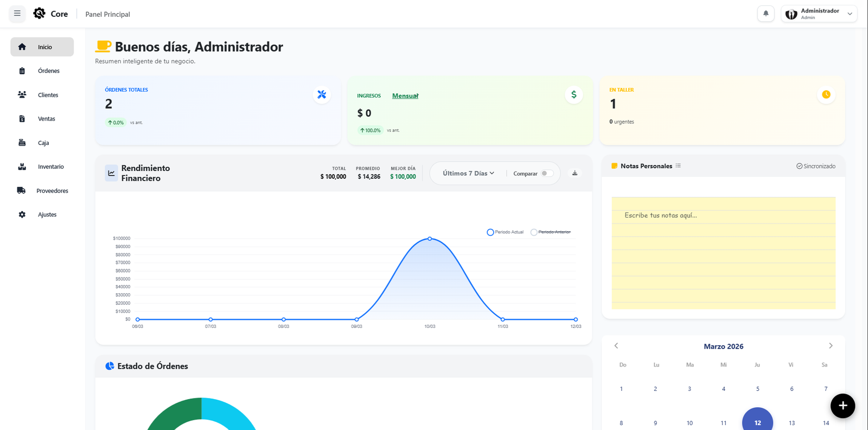Click the Inicio home icon
The image size is (868, 430).
tap(22, 47)
